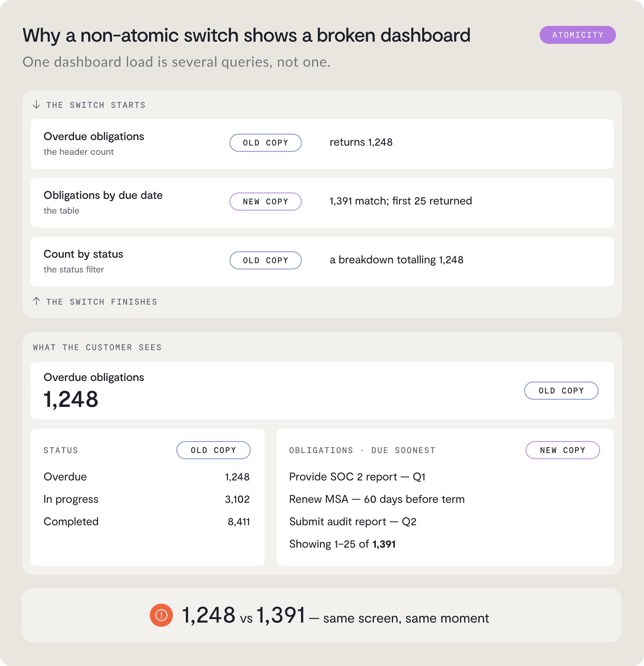Image resolution: width=644 pixels, height=666 pixels.
Task: Click 'WHAT THE CUSTOMER SEES' heading
Action: pos(97,347)
